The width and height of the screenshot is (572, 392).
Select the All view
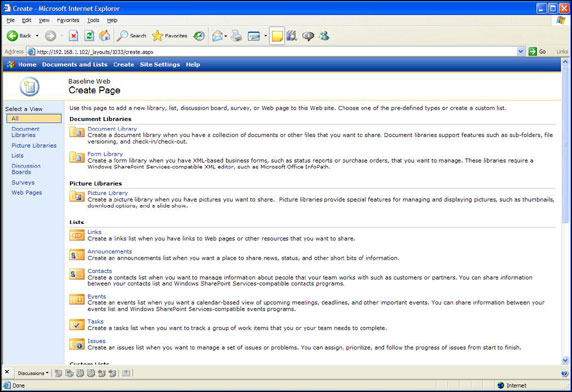click(34, 119)
